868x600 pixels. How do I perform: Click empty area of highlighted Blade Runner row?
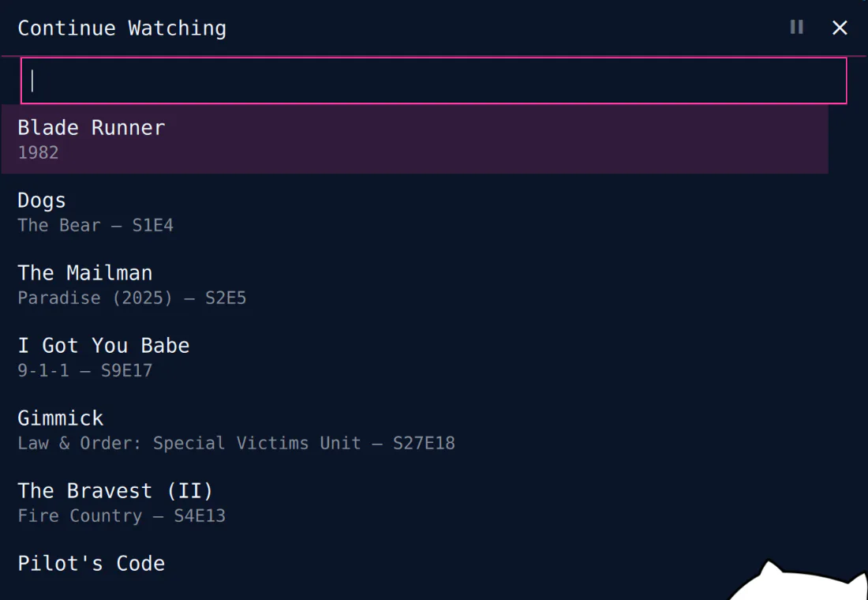(498, 139)
